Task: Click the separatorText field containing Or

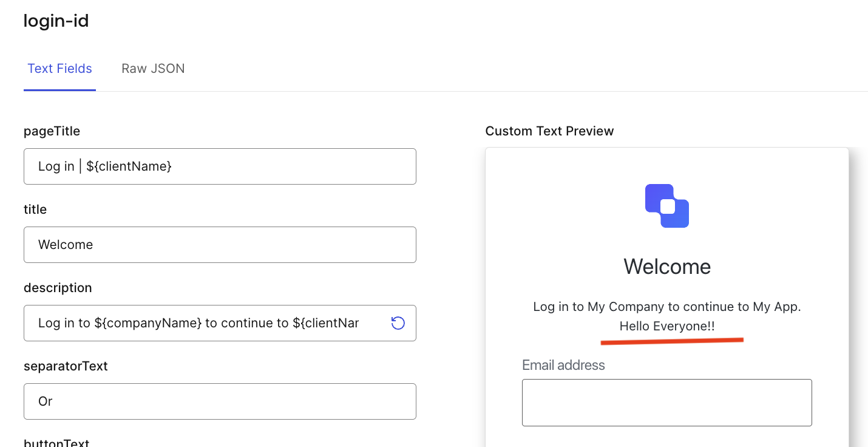Action: click(220, 401)
